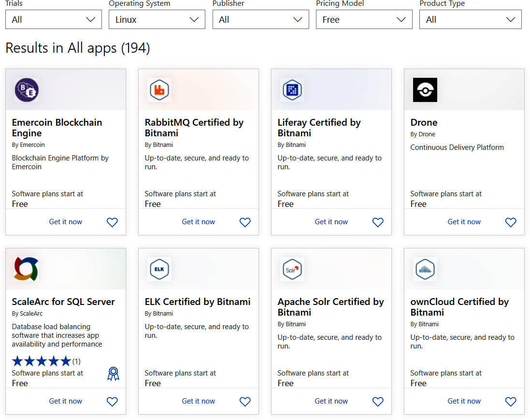The width and height of the screenshot is (530, 420).
Task: Click the ownCloud Bitnami logo icon
Action: (425, 269)
